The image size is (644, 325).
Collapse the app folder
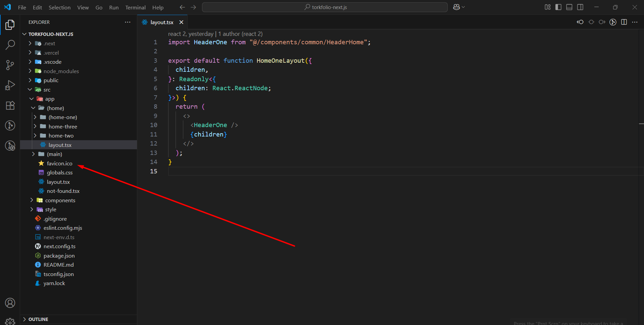pyautogui.click(x=79, y=99)
